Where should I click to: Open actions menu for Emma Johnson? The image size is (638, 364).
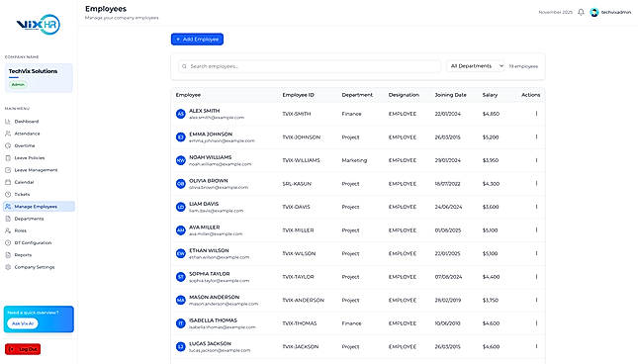[x=536, y=137]
